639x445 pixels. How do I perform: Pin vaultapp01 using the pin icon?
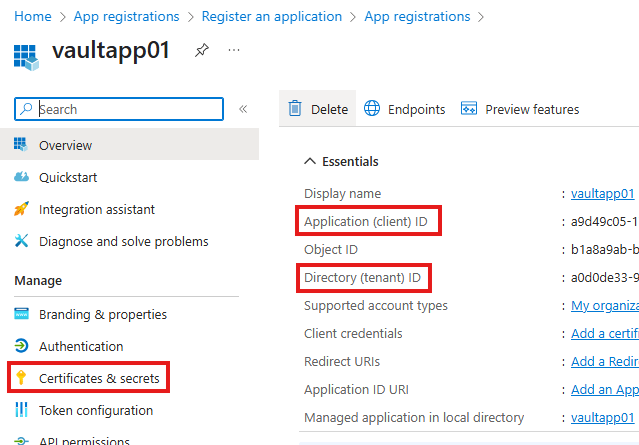point(202,51)
